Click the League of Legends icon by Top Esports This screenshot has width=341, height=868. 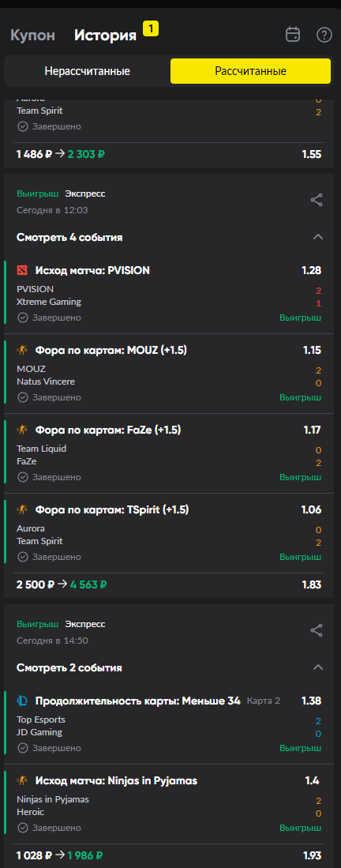22,701
